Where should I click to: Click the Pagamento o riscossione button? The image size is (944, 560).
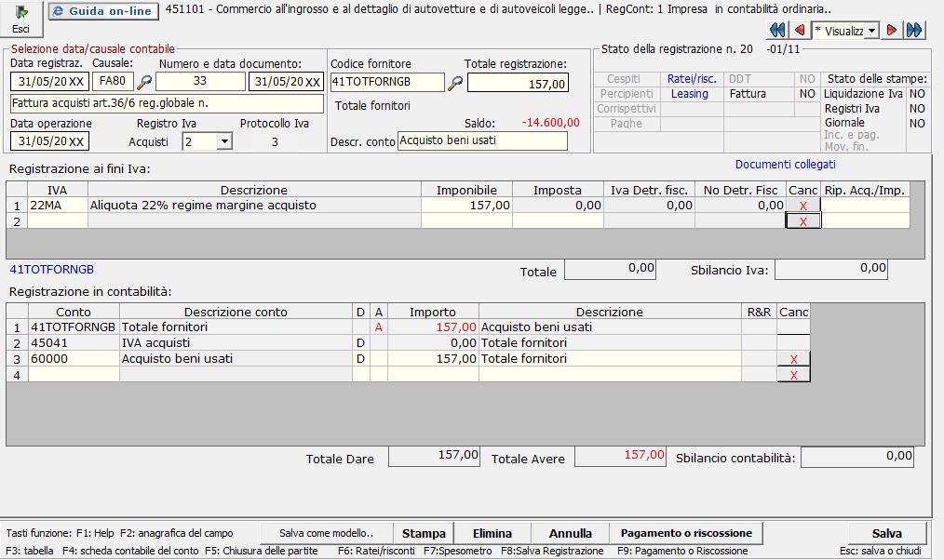[x=686, y=533]
